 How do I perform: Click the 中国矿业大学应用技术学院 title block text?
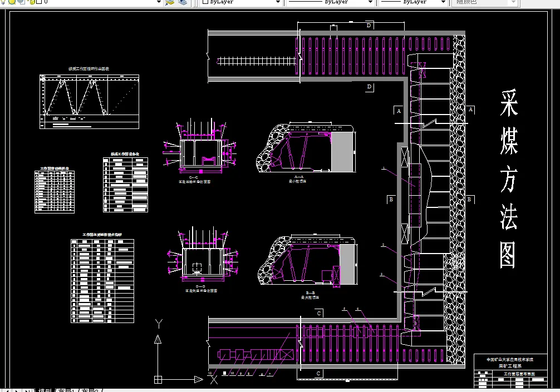[x=510, y=360]
